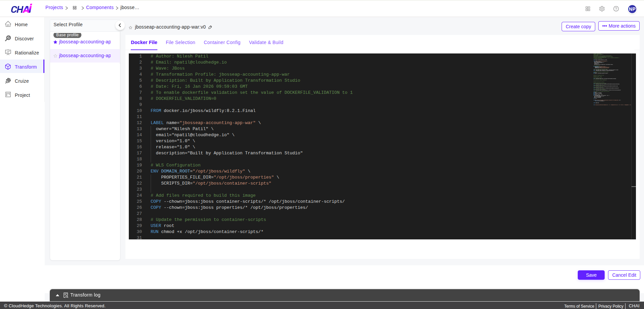Click the CHAI logo
The height and width of the screenshot is (309, 644).
pyautogui.click(x=22, y=9)
